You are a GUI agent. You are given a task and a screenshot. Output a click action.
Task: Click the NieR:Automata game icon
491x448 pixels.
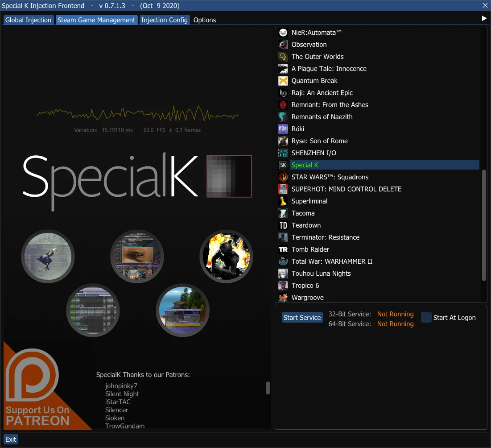(x=283, y=33)
